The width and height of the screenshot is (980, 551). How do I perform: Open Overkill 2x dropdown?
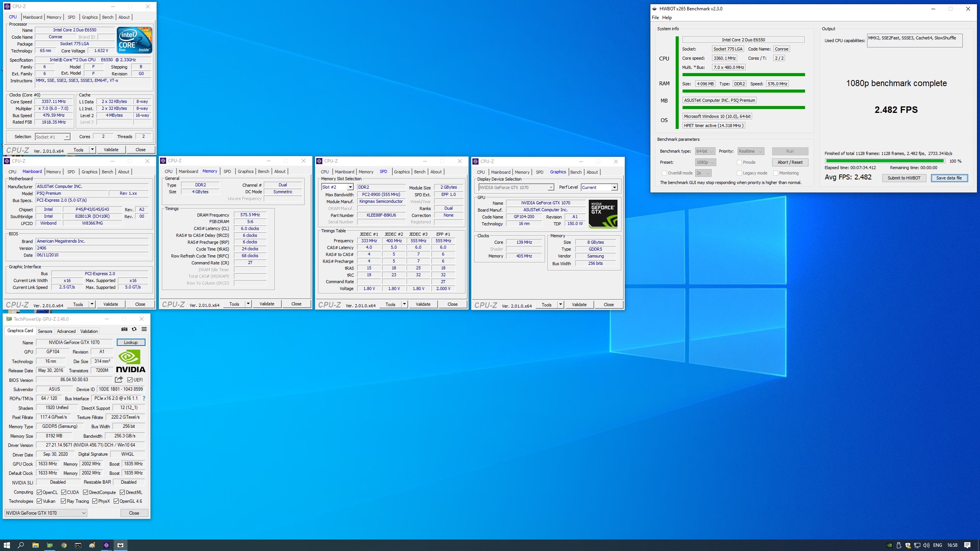click(703, 173)
